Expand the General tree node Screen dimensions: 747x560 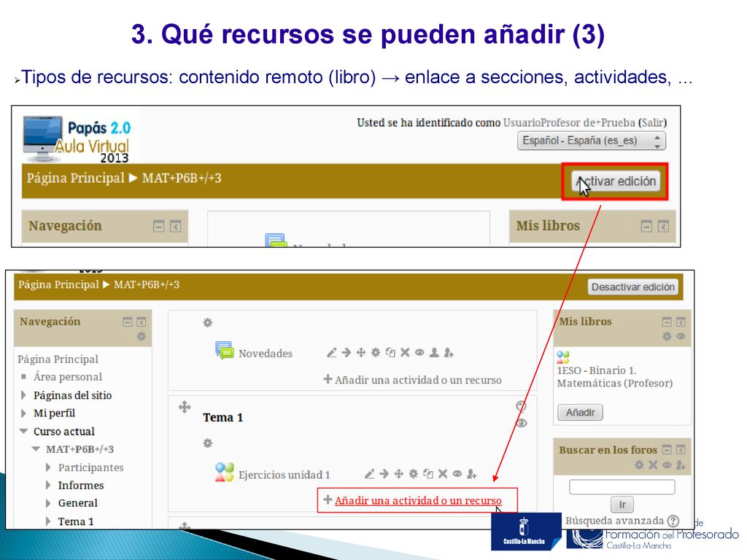[48, 503]
